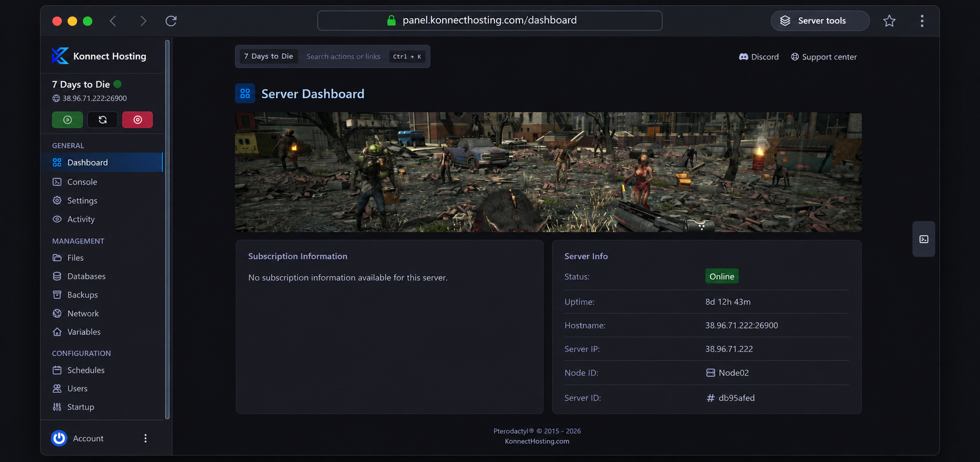
Task: Click the Account avatar power icon
Action: [59, 438]
